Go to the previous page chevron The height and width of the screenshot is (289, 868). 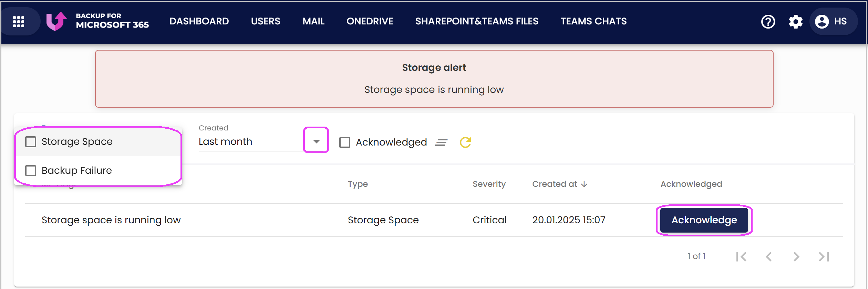pos(768,256)
